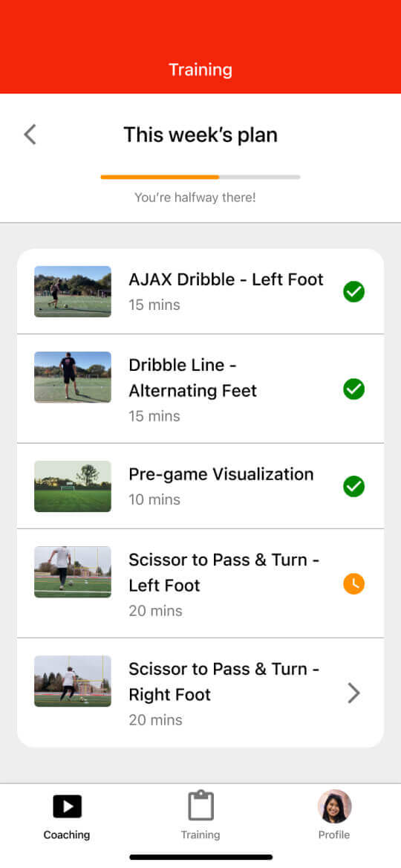Select Pre-game Visualization drill title

coord(221,474)
